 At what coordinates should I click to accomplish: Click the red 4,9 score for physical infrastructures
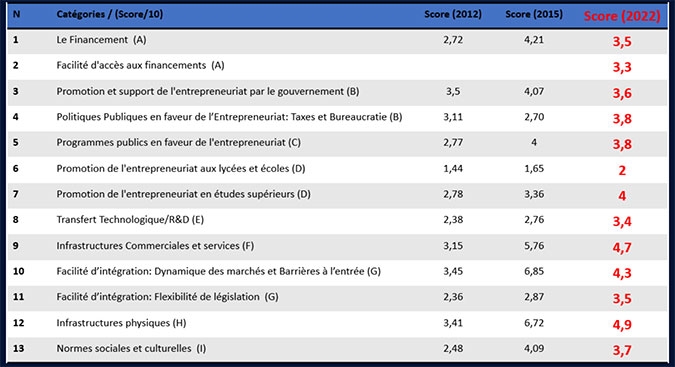click(622, 324)
